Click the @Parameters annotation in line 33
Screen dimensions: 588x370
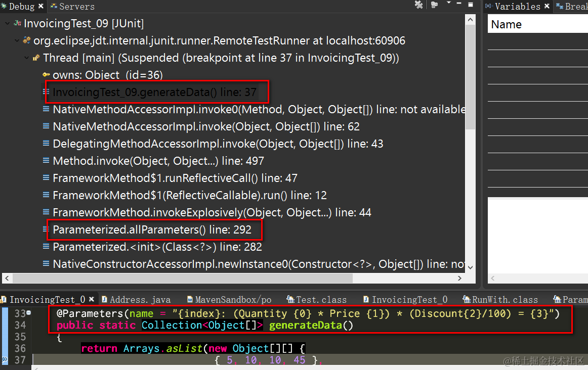point(90,313)
